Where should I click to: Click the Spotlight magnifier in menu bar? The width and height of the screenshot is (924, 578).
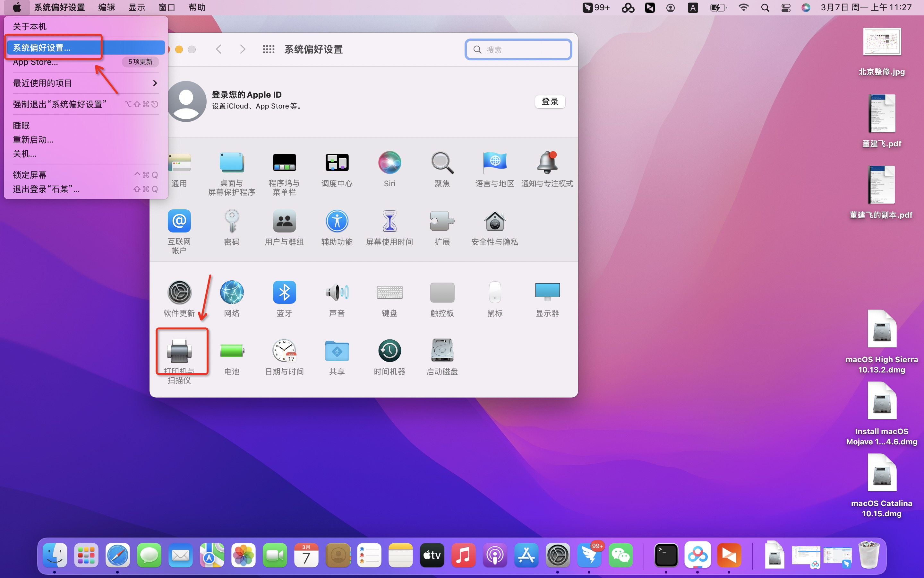coord(765,8)
